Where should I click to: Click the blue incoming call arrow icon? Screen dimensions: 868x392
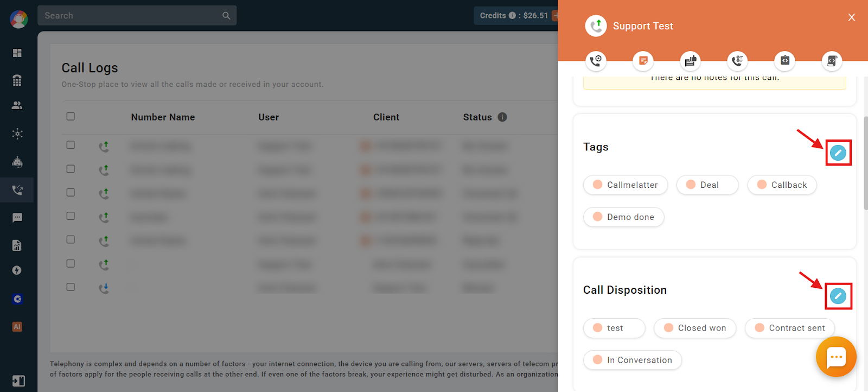click(104, 288)
